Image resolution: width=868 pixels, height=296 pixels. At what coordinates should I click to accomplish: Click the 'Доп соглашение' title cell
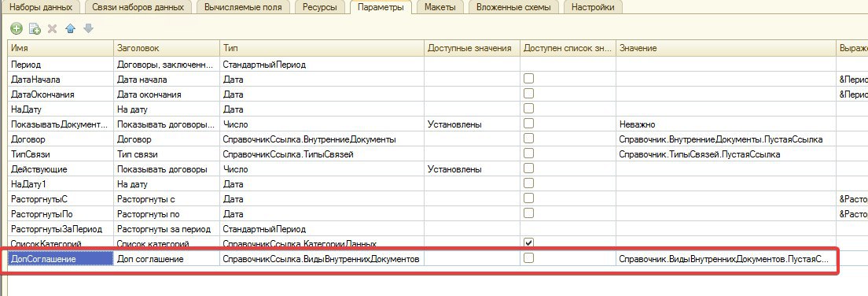point(167,259)
